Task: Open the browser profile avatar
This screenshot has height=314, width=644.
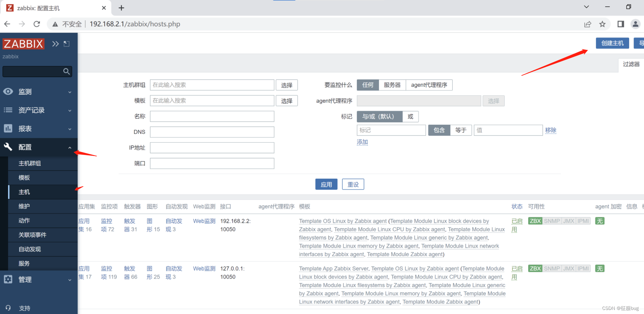Action: pos(636,24)
